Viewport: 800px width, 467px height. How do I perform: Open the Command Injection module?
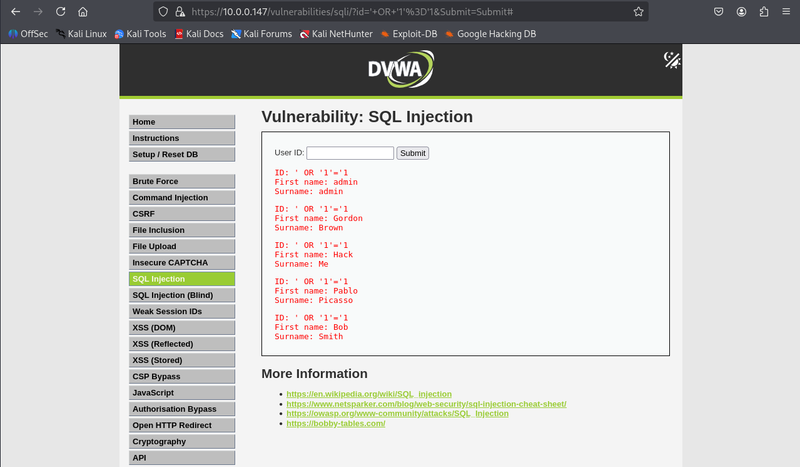pyautogui.click(x=182, y=198)
